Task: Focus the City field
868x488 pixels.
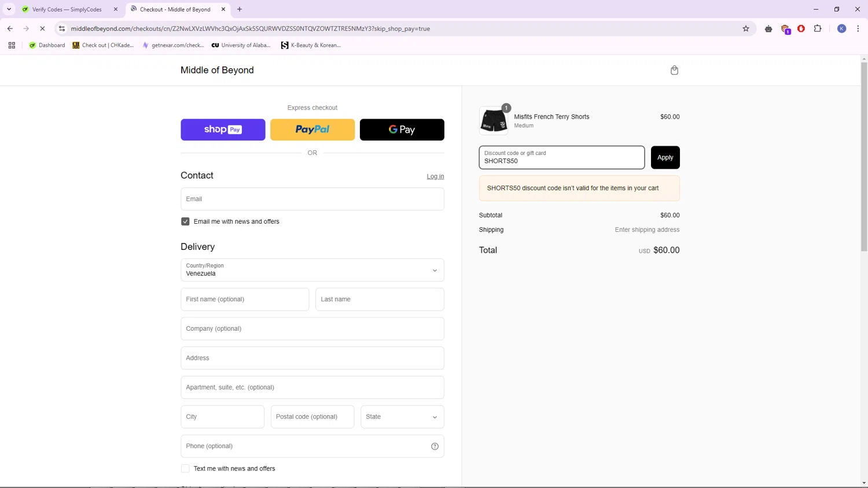Action: pos(222,417)
